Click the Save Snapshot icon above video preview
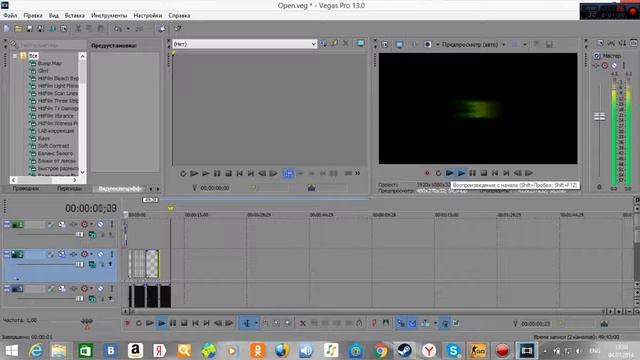640x360 pixels. tap(549, 44)
